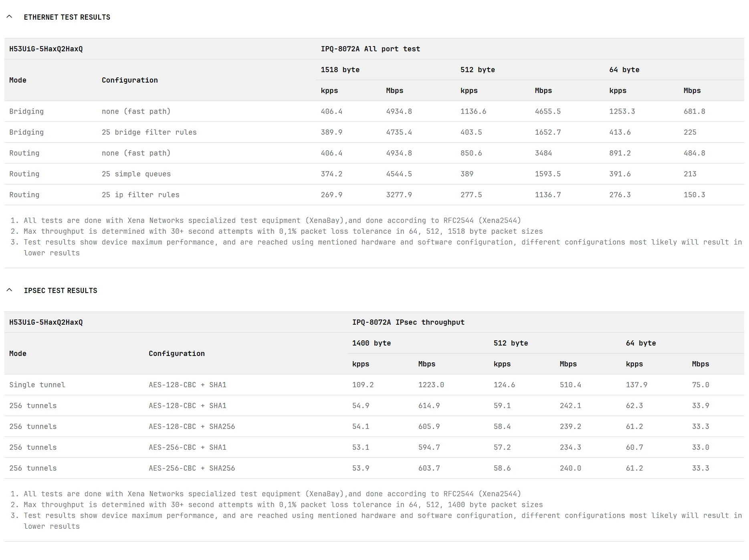Click the 389.9 kpps value
The width and height of the screenshot is (749, 560).
tap(331, 132)
